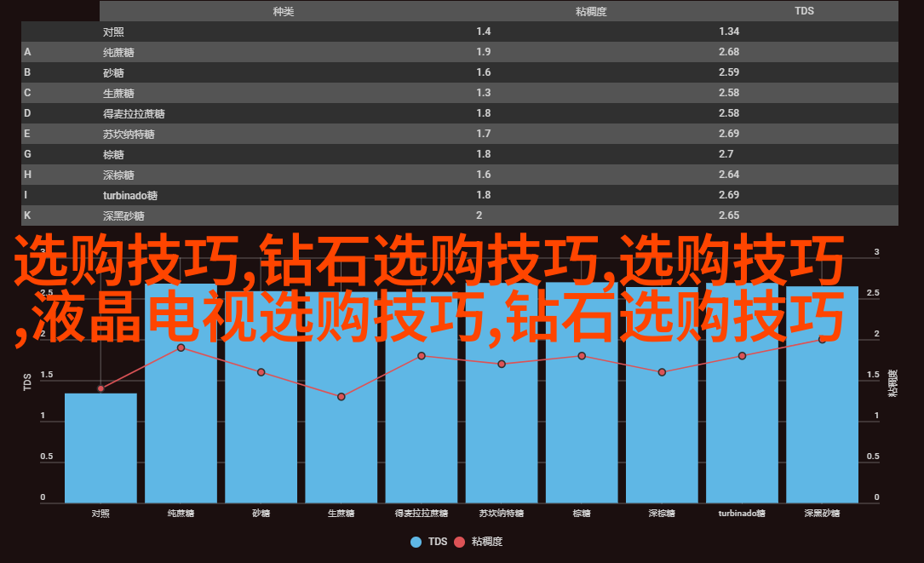Sort by the TDS column header
This screenshot has width=924, height=563.
[x=804, y=11]
